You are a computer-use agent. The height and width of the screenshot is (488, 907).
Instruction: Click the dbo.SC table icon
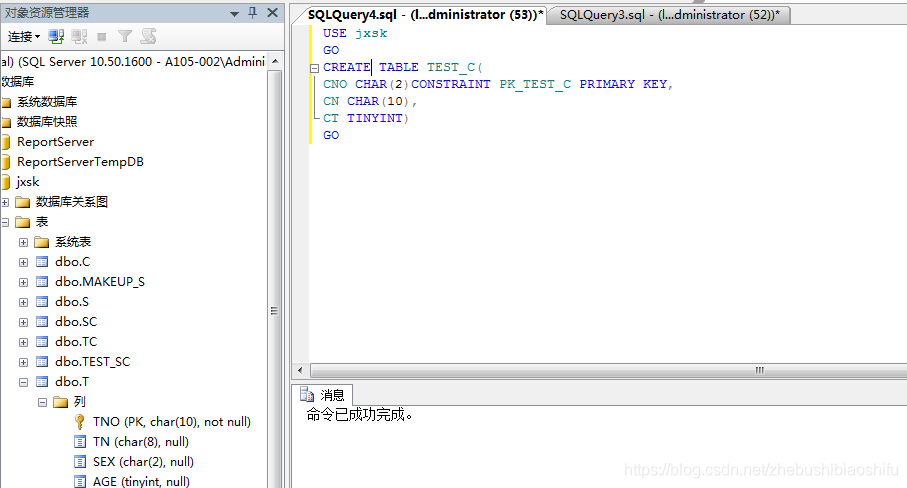(42, 322)
